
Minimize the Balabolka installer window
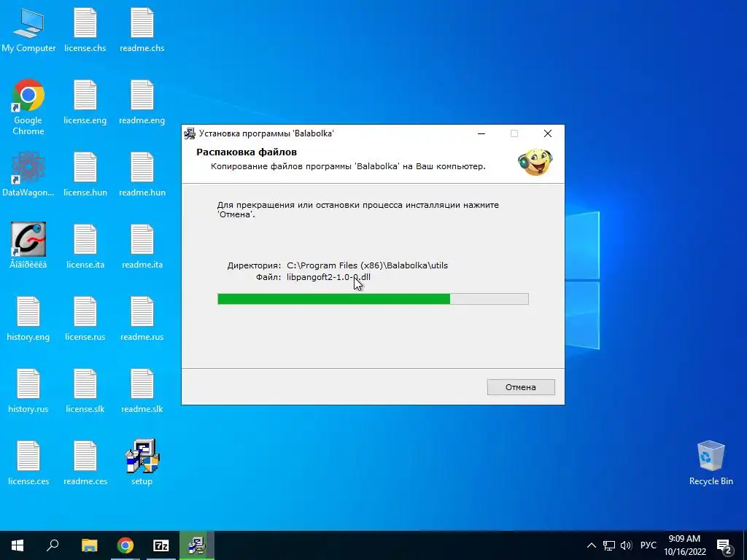point(481,134)
